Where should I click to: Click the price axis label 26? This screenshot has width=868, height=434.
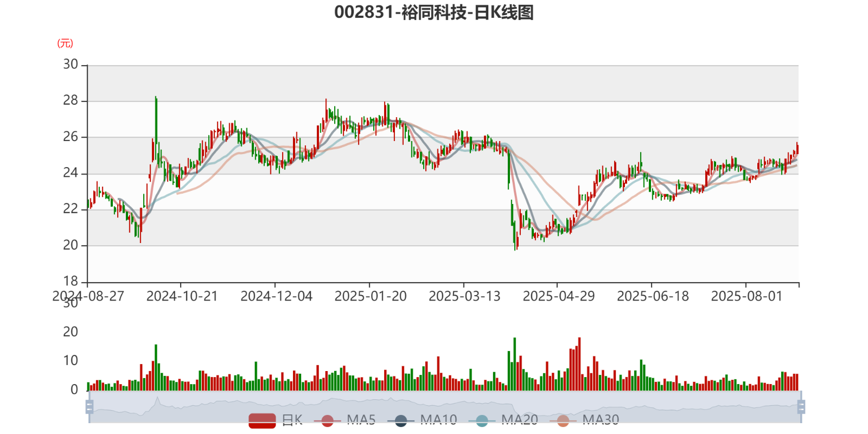71,137
